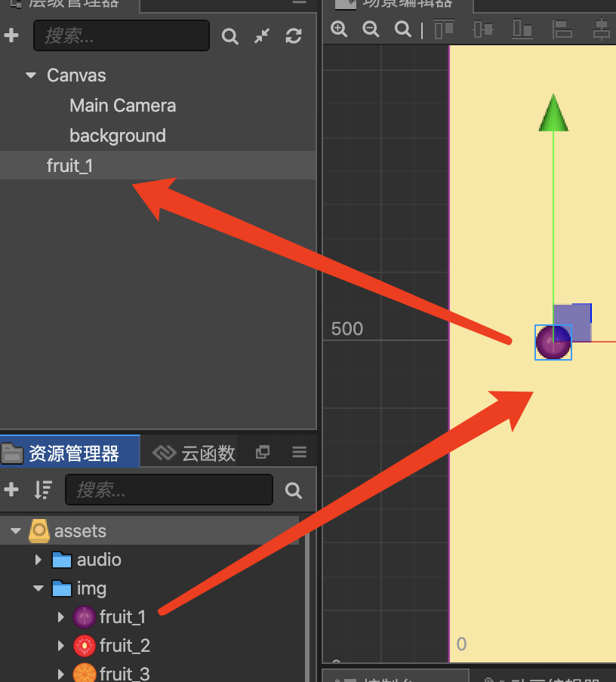Collapse the img folder arrow
Image resolution: width=616 pixels, height=682 pixels.
click(x=38, y=588)
